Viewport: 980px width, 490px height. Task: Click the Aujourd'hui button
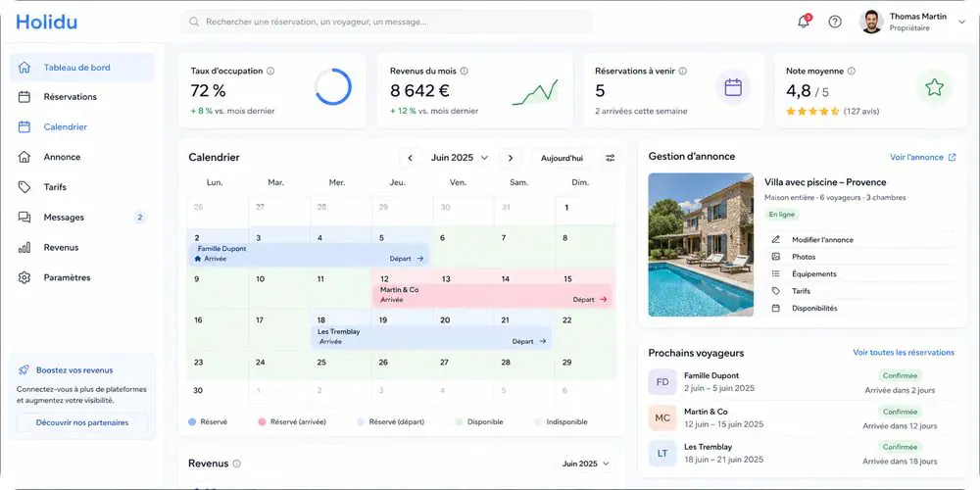pos(562,158)
